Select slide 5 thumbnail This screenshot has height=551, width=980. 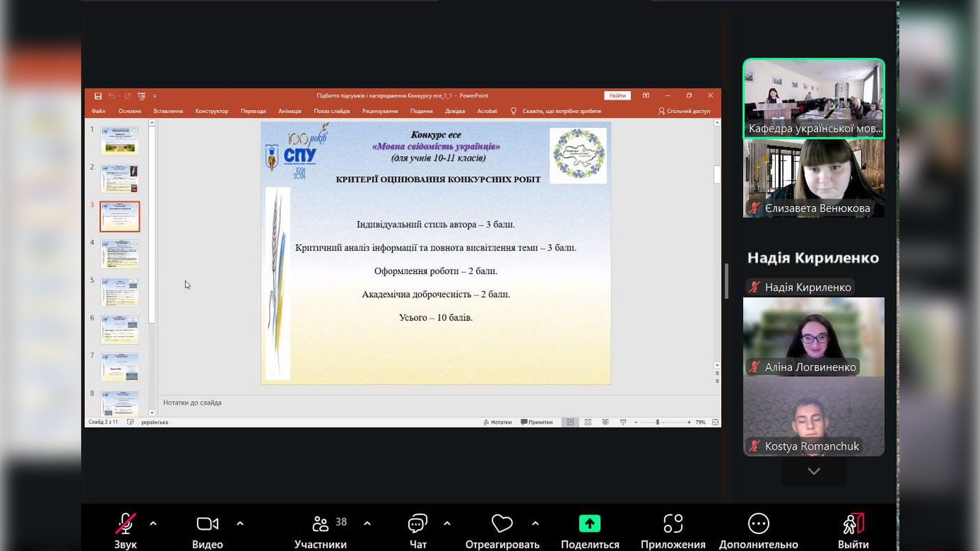[119, 291]
